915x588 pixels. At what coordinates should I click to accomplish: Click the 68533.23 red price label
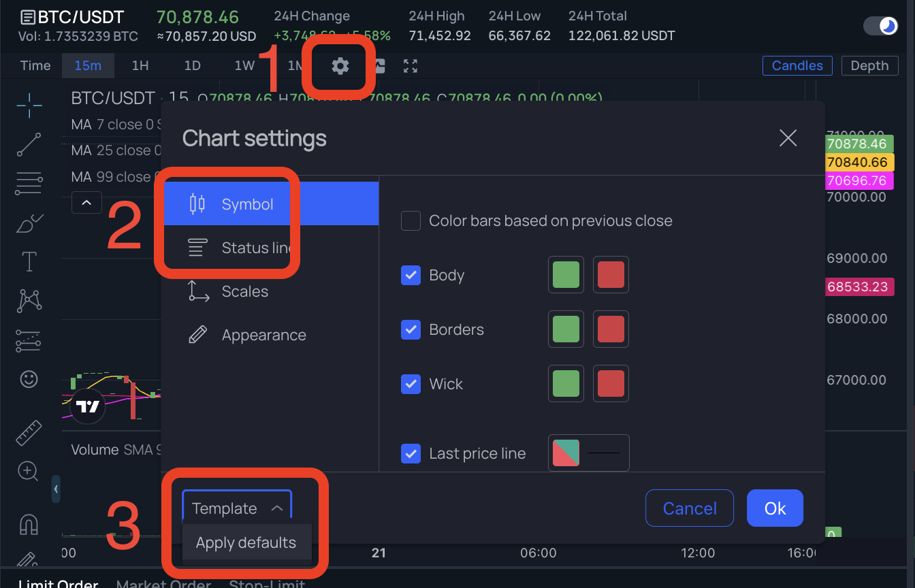[x=858, y=287]
